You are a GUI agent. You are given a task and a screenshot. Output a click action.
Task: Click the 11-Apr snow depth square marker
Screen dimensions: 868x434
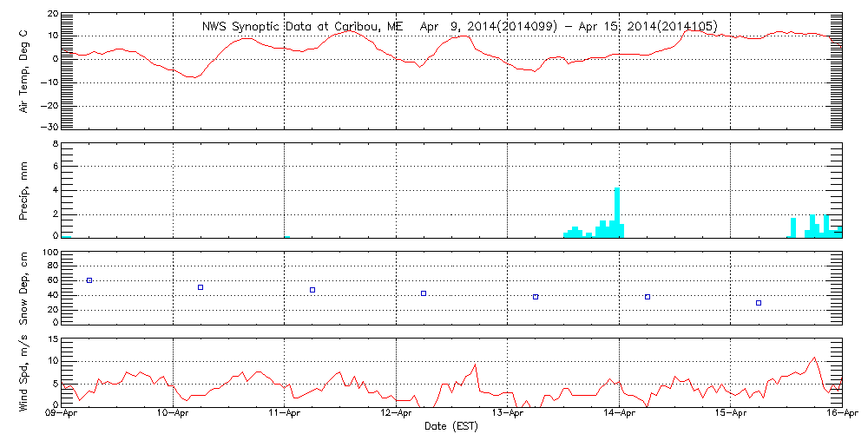pyautogui.click(x=312, y=290)
